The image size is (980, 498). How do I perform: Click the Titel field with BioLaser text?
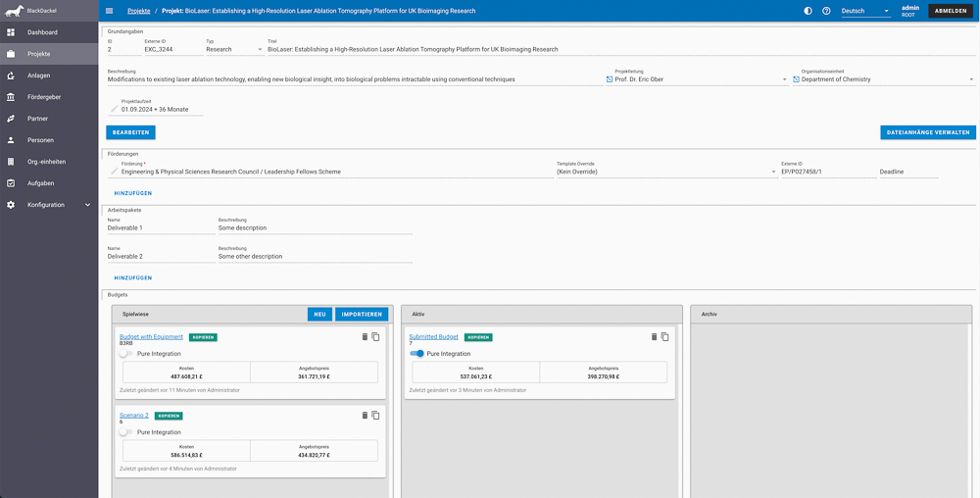coord(621,49)
